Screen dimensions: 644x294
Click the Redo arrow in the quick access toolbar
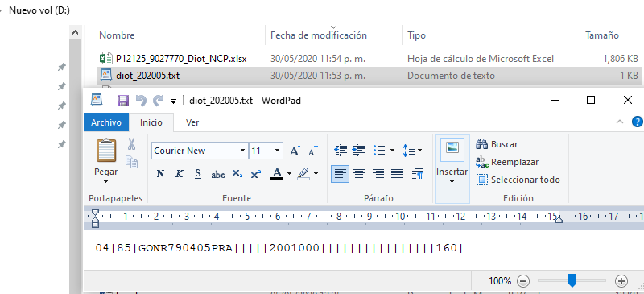click(158, 101)
